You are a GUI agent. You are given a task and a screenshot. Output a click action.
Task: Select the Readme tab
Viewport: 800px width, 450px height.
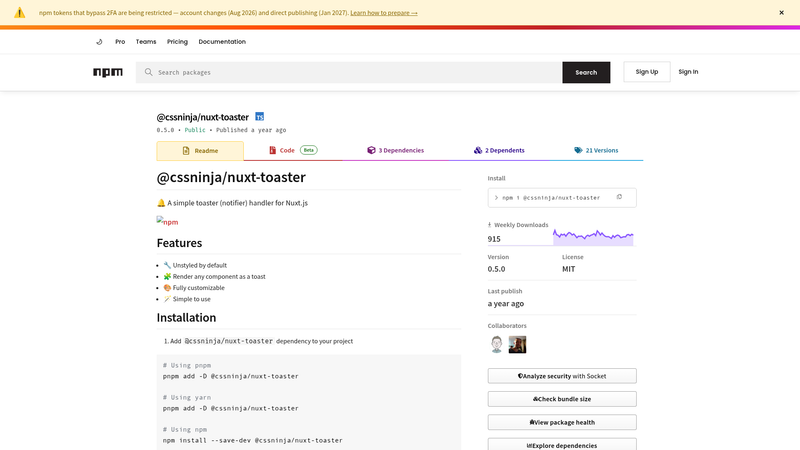point(200,151)
